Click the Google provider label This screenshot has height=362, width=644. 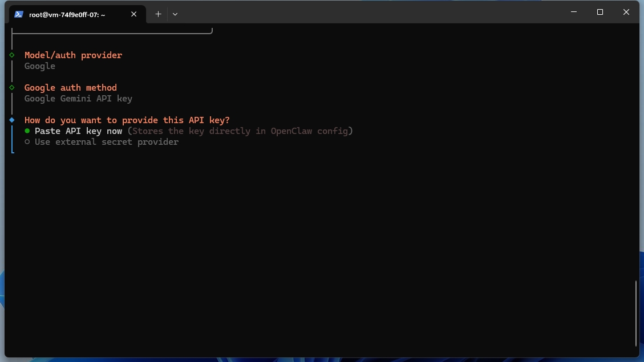point(39,66)
